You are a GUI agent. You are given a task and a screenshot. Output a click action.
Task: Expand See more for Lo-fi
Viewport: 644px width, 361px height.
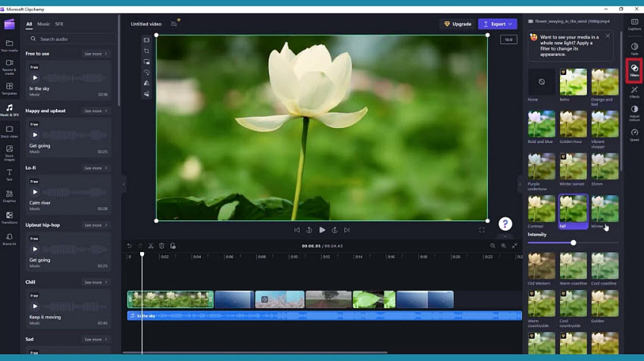coord(95,168)
